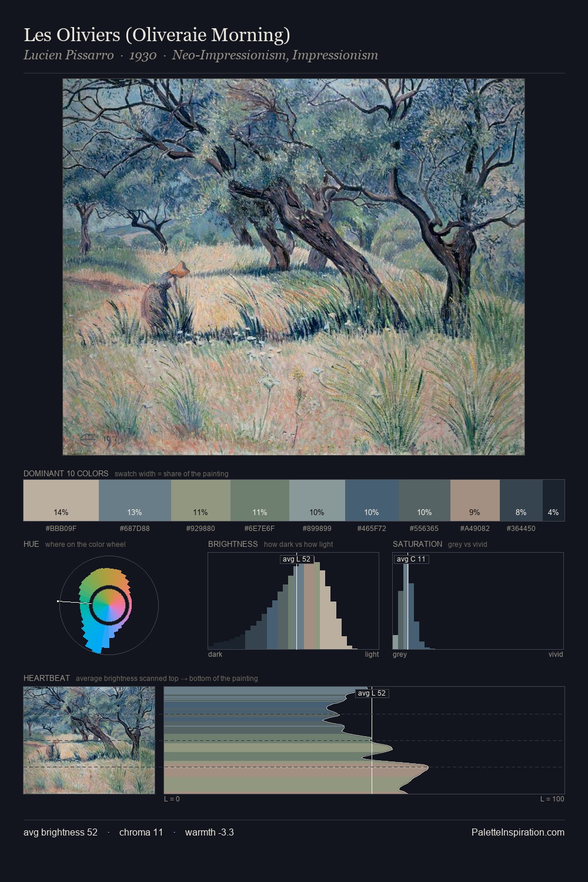588x882 pixels.
Task: Click the 'dark' axis label
Action: tap(215, 654)
